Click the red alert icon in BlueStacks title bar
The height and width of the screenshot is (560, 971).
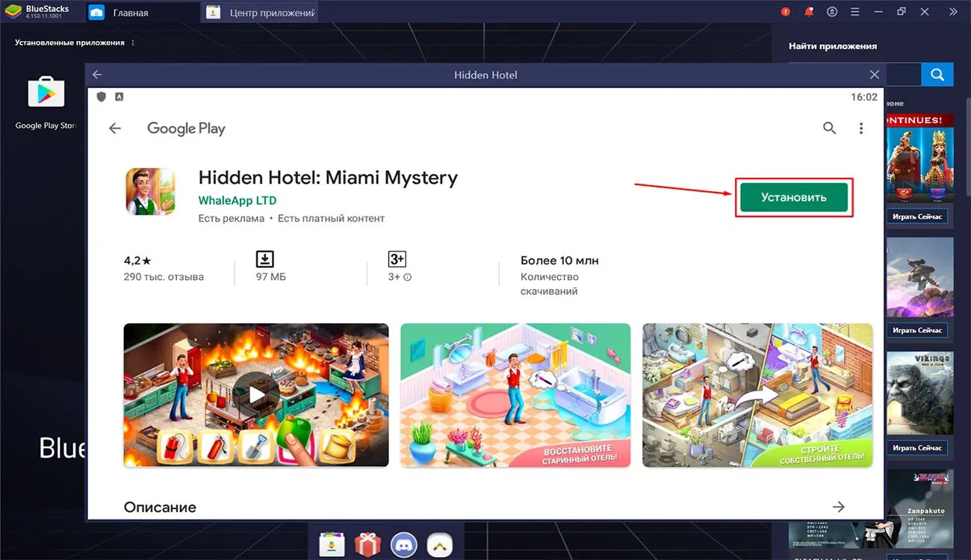pos(786,12)
